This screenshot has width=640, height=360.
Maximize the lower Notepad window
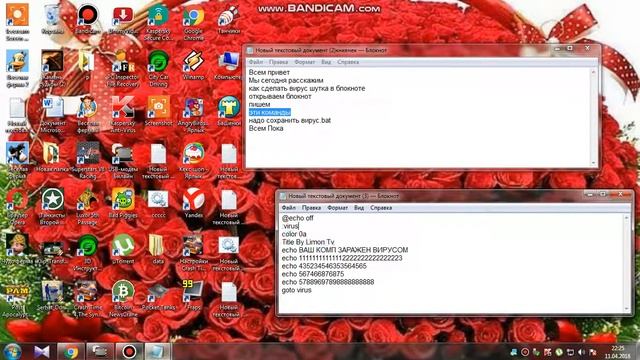(603, 194)
